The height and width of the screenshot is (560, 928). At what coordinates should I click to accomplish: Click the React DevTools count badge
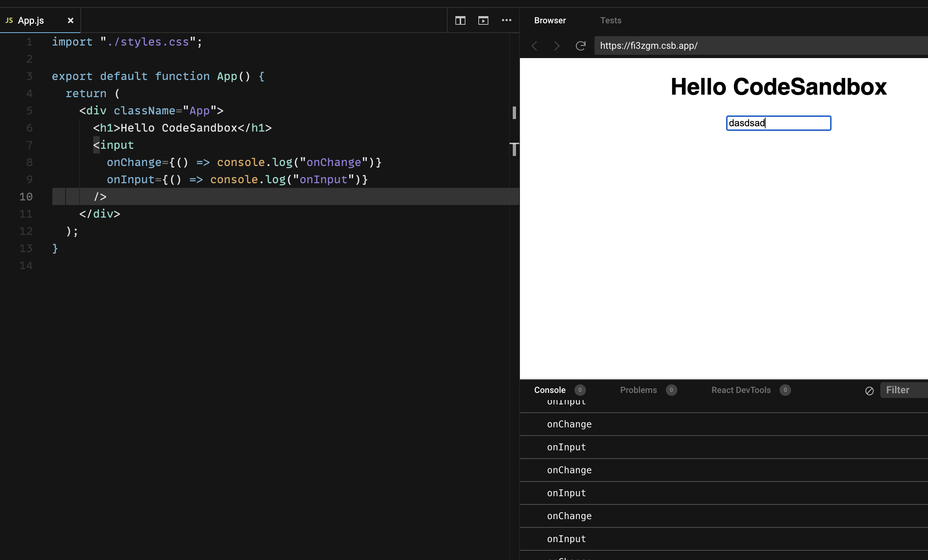[785, 390]
